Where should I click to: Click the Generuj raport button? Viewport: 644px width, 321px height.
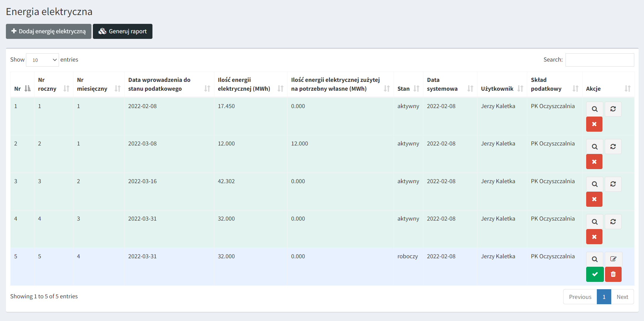[123, 31]
